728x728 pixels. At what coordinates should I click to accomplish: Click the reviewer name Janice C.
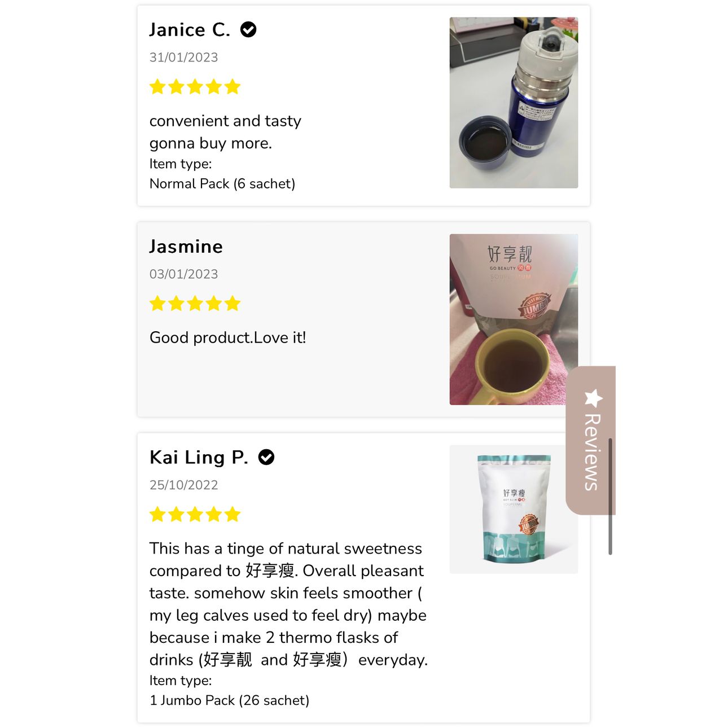[x=190, y=29]
